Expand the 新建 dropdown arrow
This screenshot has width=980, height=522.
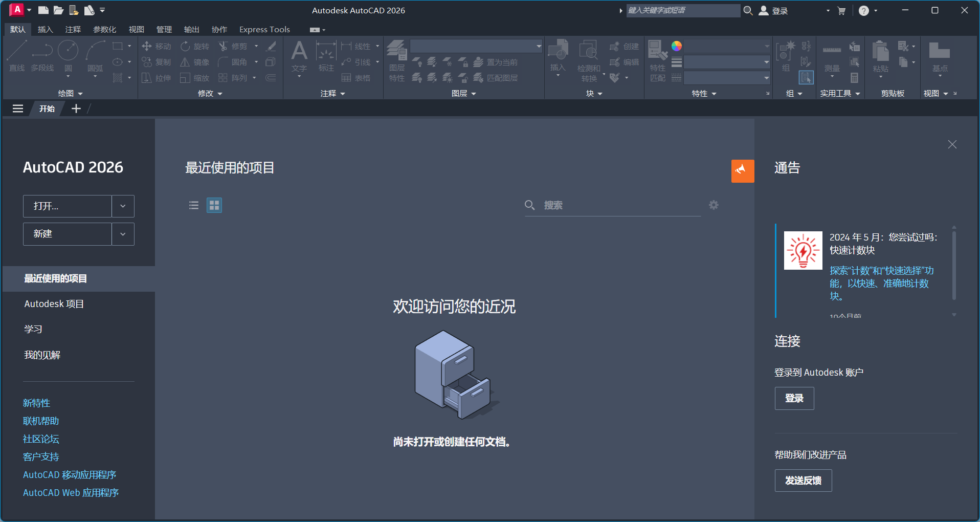pyautogui.click(x=123, y=234)
